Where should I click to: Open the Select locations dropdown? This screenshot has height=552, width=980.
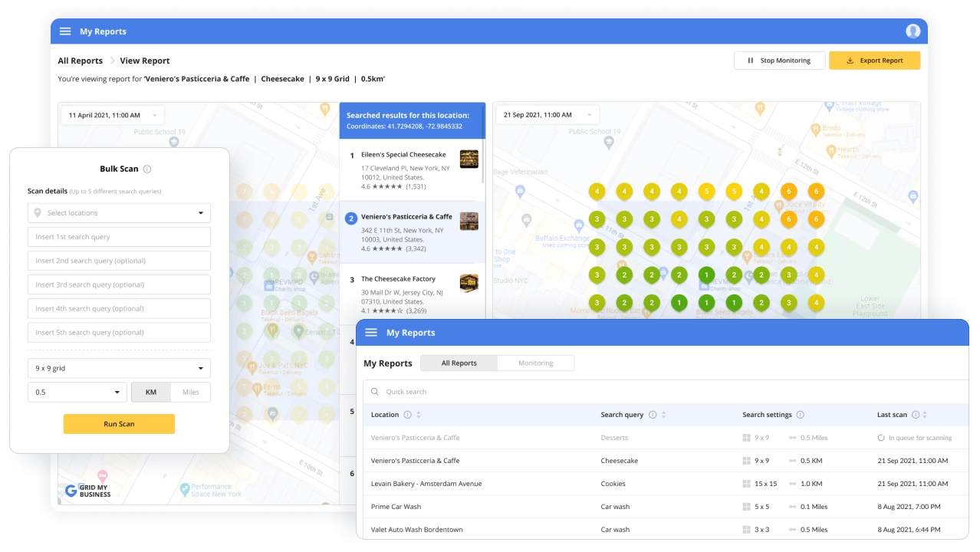[119, 212]
